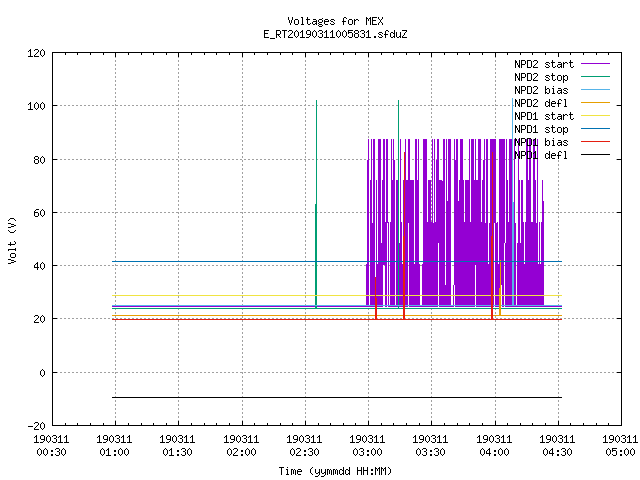This screenshot has height=480, width=640.
Task: Click the 'NPD2 start' legend label
Action: [544, 64]
